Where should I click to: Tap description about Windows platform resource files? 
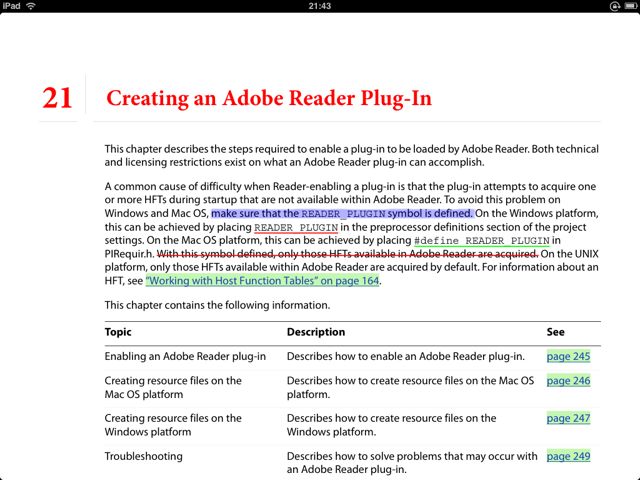(x=391, y=425)
